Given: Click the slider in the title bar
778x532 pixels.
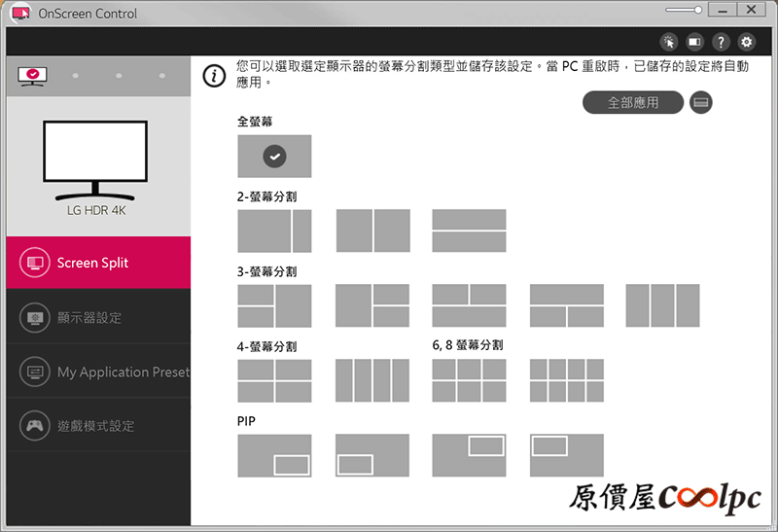Looking at the screenshot, I should click(684, 10).
